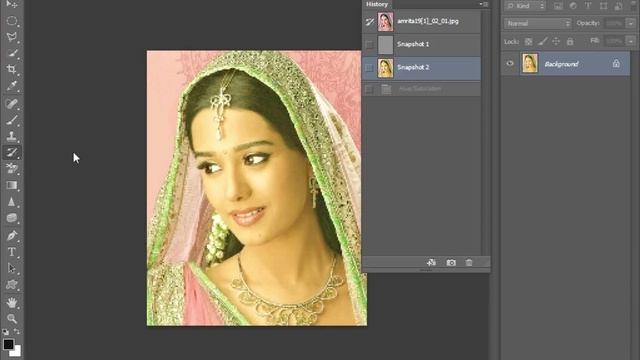
Task: Select the Elliptical Marquee tool
Action: click(x=12, y=20)
